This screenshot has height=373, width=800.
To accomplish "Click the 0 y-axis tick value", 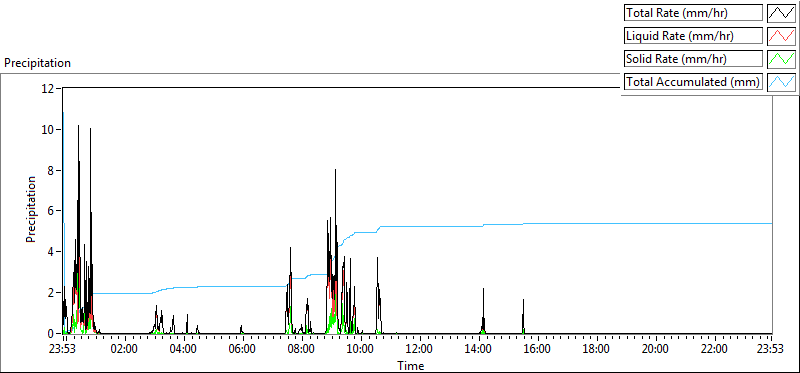I will coord(51,334).
